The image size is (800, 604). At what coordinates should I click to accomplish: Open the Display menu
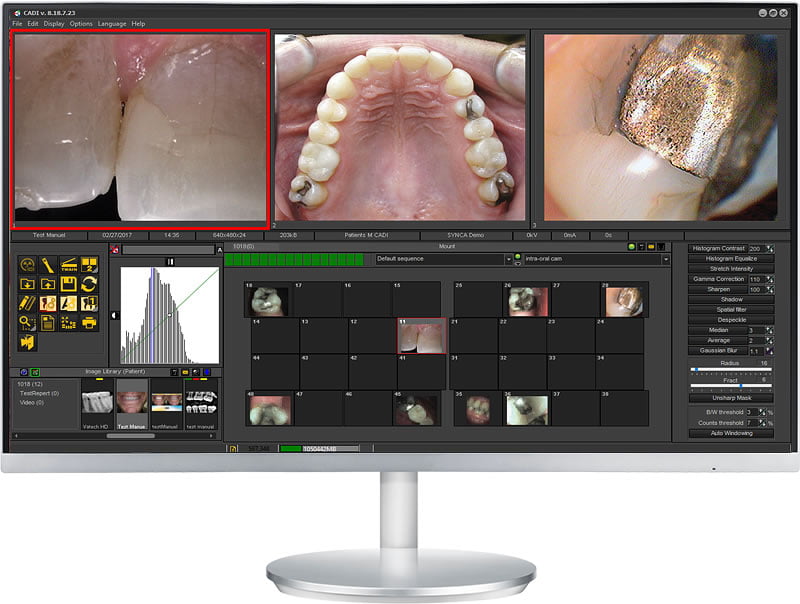click(54, 23)
